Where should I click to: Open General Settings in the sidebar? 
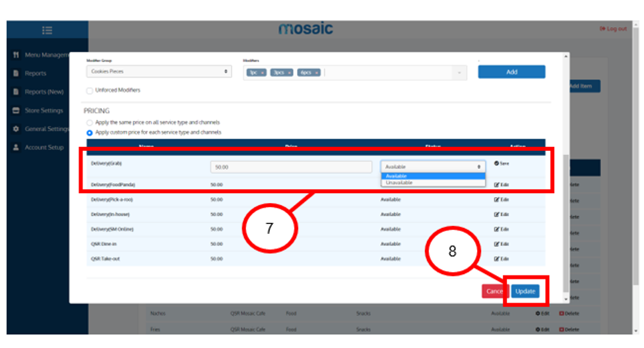[46, 129]
